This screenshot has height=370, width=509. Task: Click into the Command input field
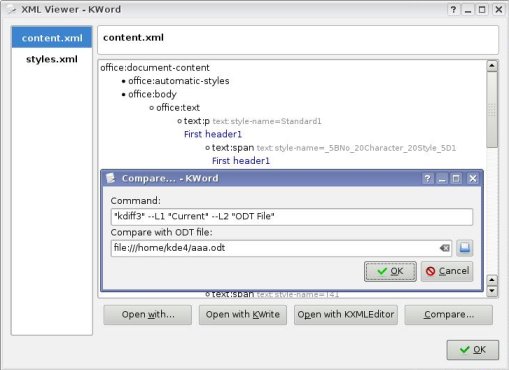pos(292,217)
